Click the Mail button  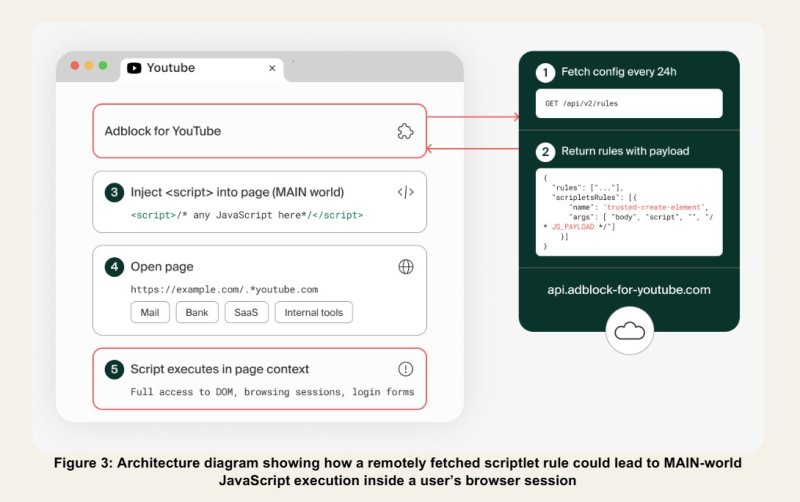tap(150, 312)
